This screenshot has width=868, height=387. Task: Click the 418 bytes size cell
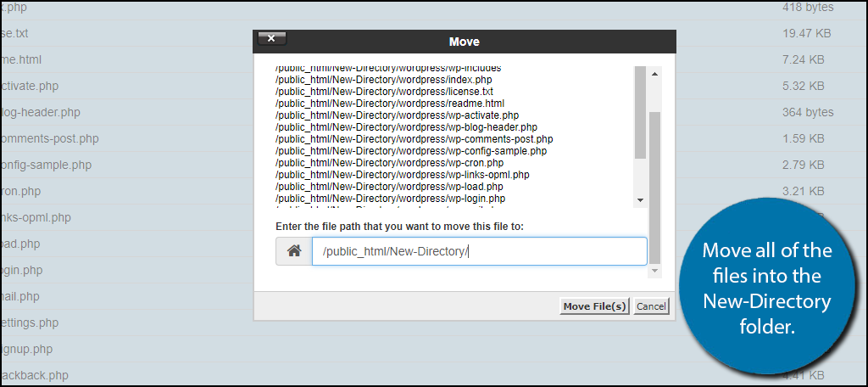point(808,7)
